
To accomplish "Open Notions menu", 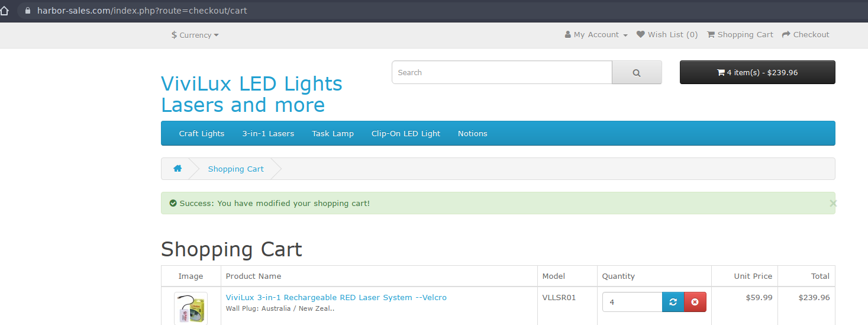I will pos(473,133).
